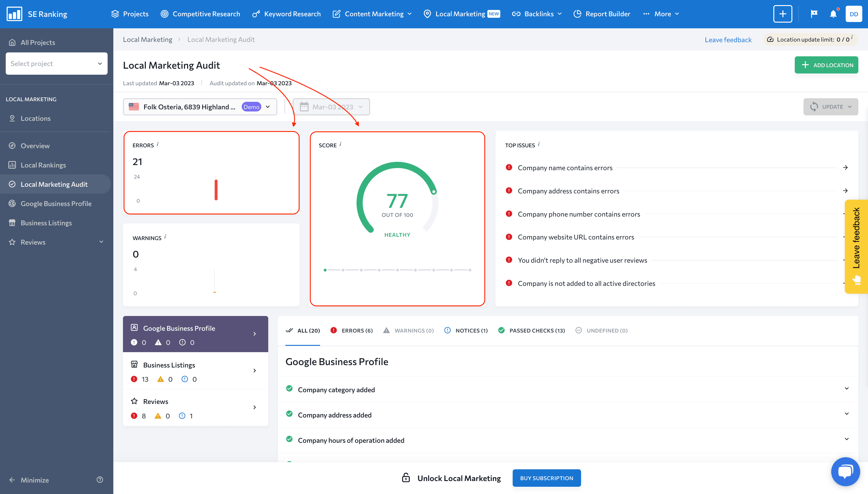Click the Top Issues info icon

tap(539, 144)
